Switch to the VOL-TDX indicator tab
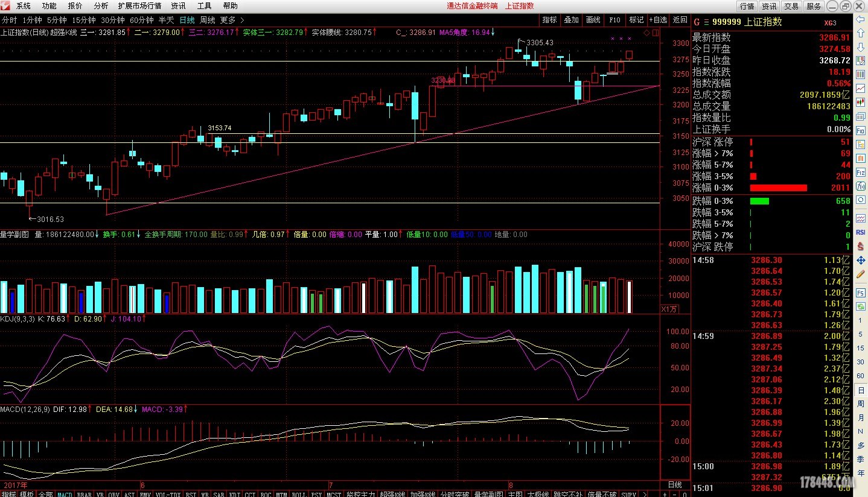This screenshot has height=497, width=868. point(168,495)
